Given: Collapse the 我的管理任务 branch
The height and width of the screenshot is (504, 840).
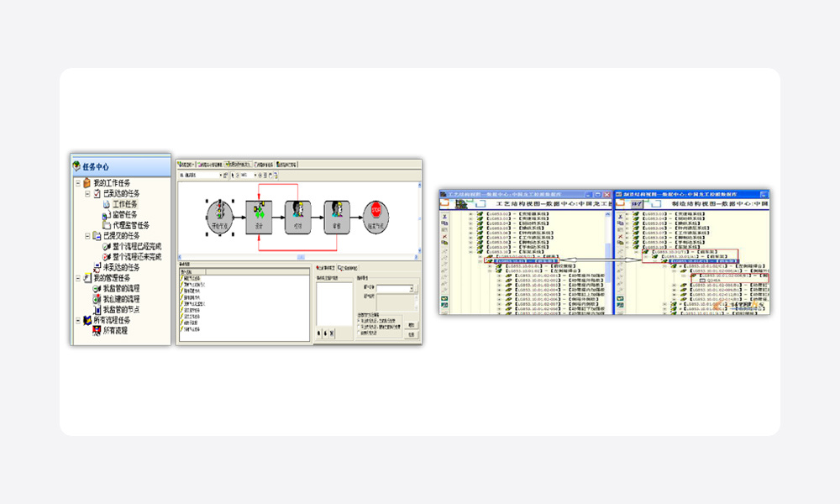Looking at the screenshot, I should click(x=77, y=277).
